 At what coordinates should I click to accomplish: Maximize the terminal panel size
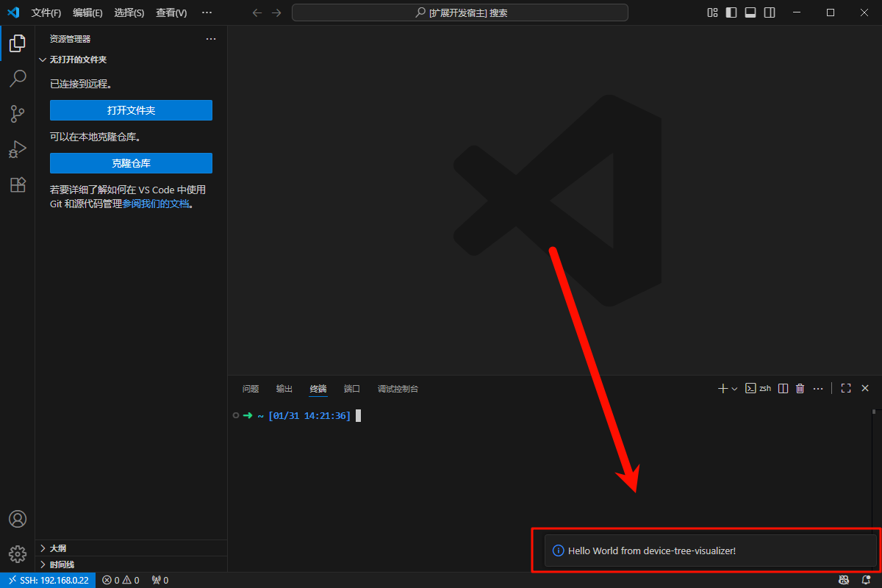[x=846, y=388]
